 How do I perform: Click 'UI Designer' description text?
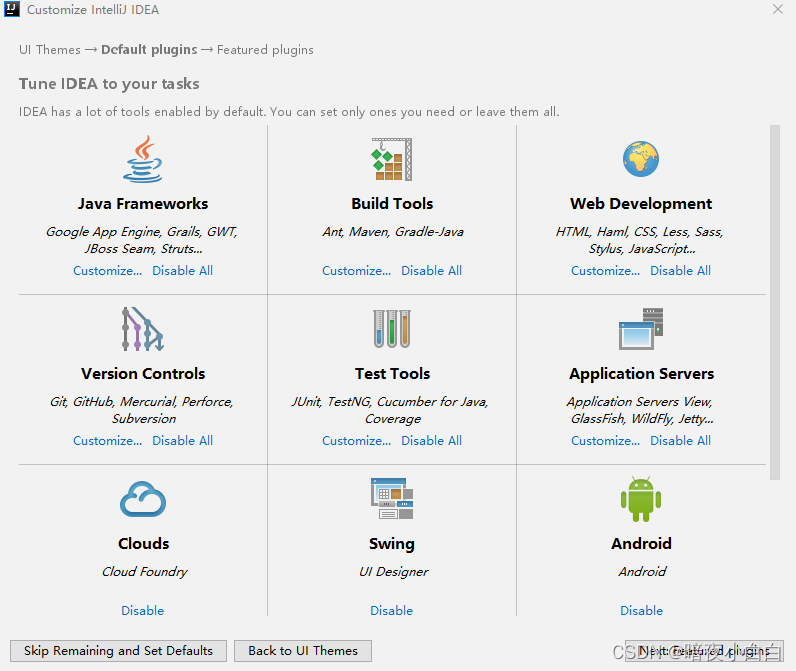point(393,572)
